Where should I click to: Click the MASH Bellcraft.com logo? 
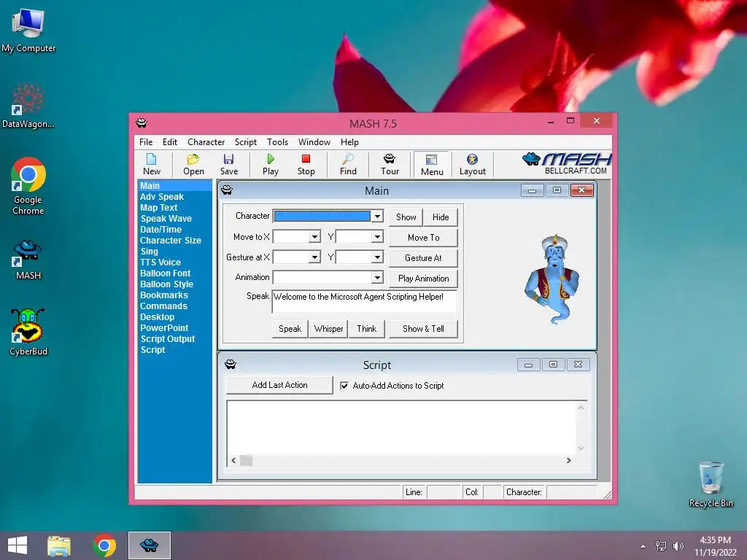[x=566, y=163]
